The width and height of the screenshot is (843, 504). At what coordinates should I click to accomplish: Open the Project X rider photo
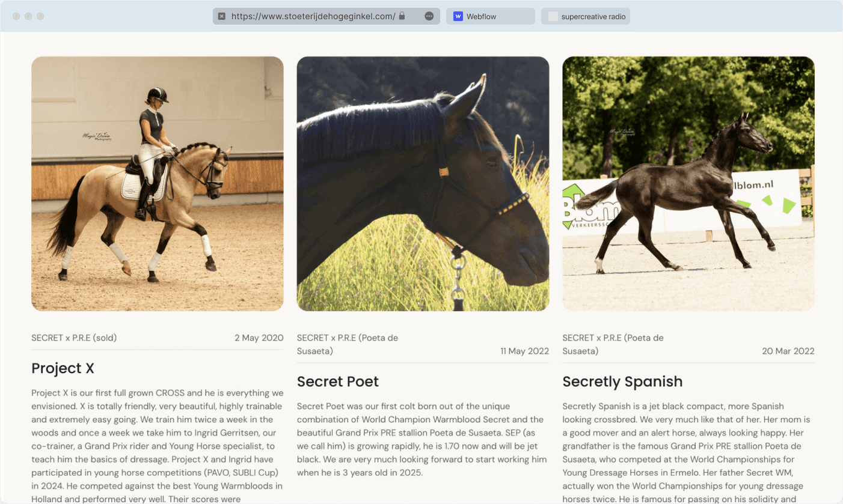pos(158,184)
